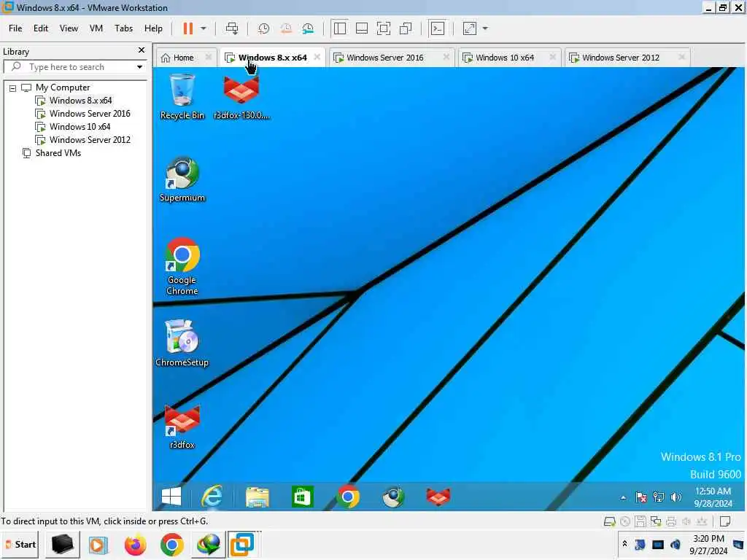747x560 pixels.
Task: Open File Explorer from guest taskbar
Action: tap(258, 497)
